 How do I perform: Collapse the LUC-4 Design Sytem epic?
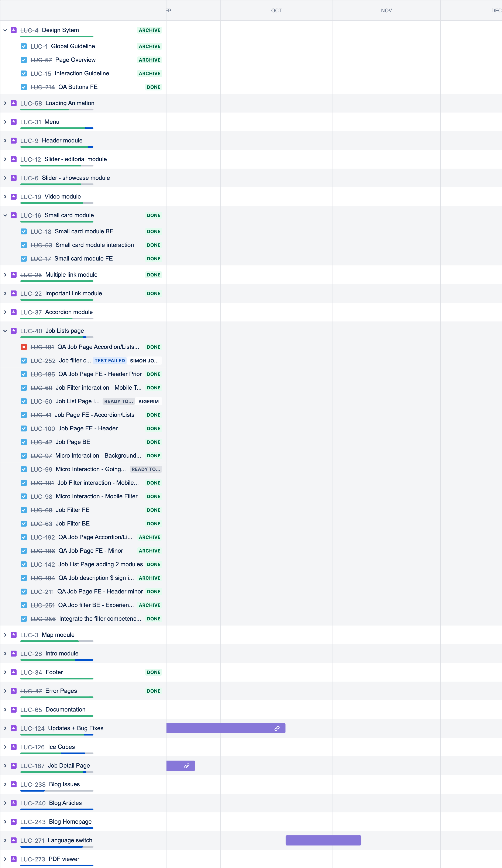coord(5,30)
